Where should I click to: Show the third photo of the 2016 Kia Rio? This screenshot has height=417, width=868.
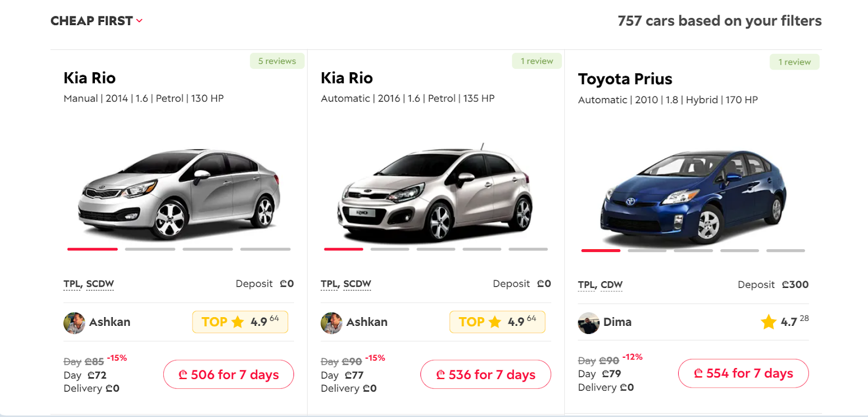tap(436, 249)
